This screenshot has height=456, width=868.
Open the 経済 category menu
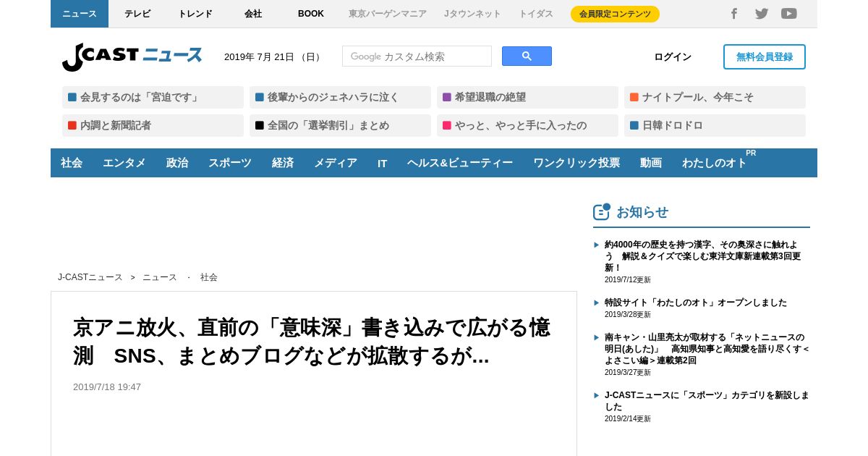(x=283, y=163)
